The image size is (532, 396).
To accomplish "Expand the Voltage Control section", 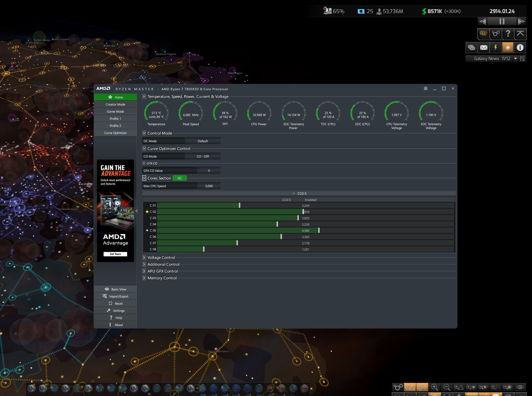I will tap(144, 257).
